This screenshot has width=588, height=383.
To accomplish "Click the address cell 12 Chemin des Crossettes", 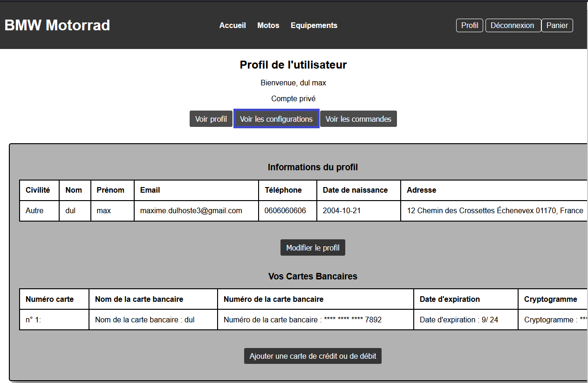I will pyautogui.click(x=495, y=210).
